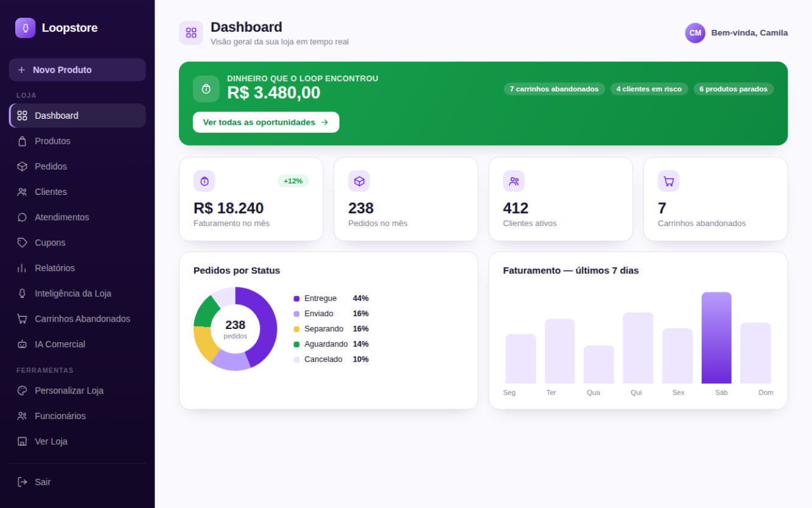Viewport: 812px width, 508px height.
Task: Click the 412 Clientes ativos value
Action: (516, 208)
